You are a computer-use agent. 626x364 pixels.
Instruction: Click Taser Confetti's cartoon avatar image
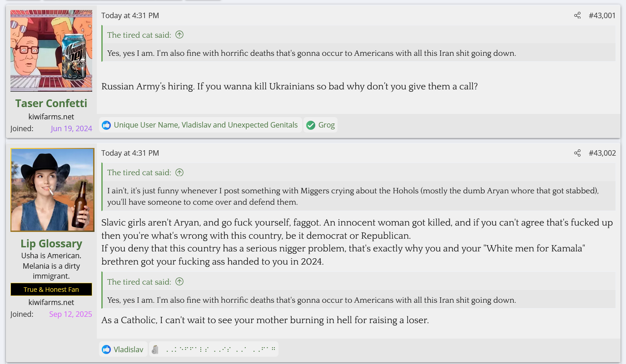[51, 51]
